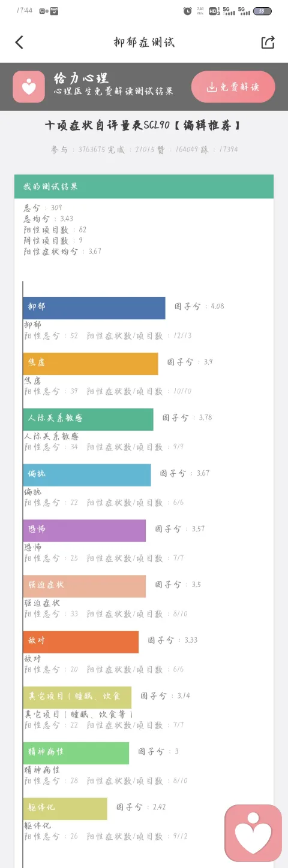The image size is (288, 868).
Task: Tap the 给力心理 heart logo in the banner
Action: (x=29, y=87)
